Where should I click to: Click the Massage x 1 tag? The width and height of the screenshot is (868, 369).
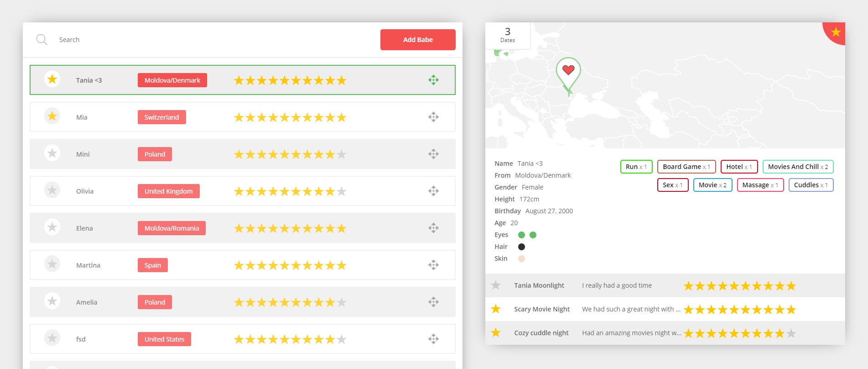tap(760, 185)
